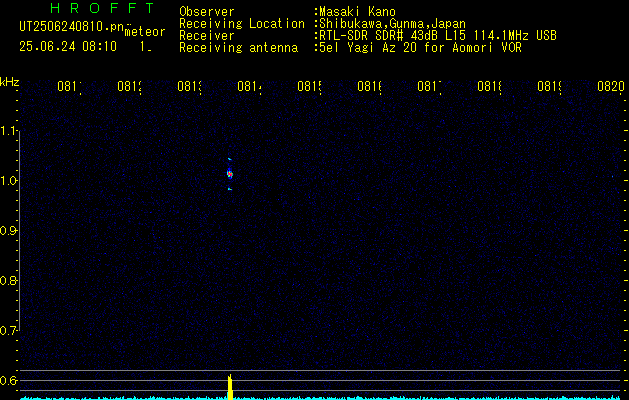Click the 0.7 kHz frequency label
This screenshot has height=400, width=629.
(8, 330)
